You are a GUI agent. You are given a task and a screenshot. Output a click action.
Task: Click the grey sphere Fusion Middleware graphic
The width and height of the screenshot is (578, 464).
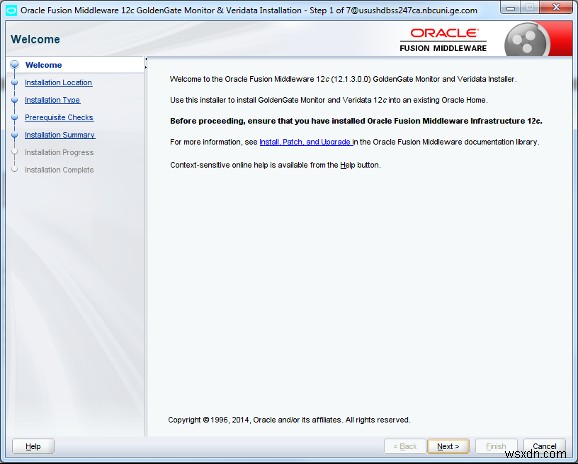point(526,40)
